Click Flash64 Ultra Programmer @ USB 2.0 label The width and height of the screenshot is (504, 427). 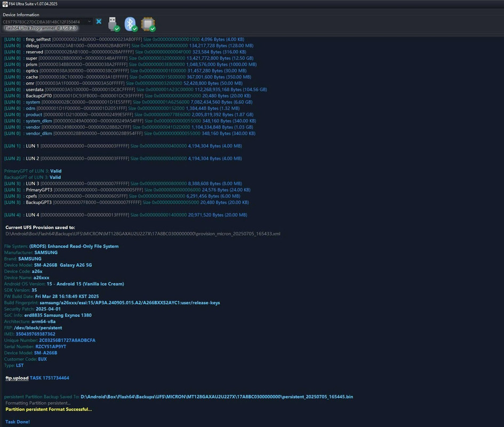(x=41, y=28)
